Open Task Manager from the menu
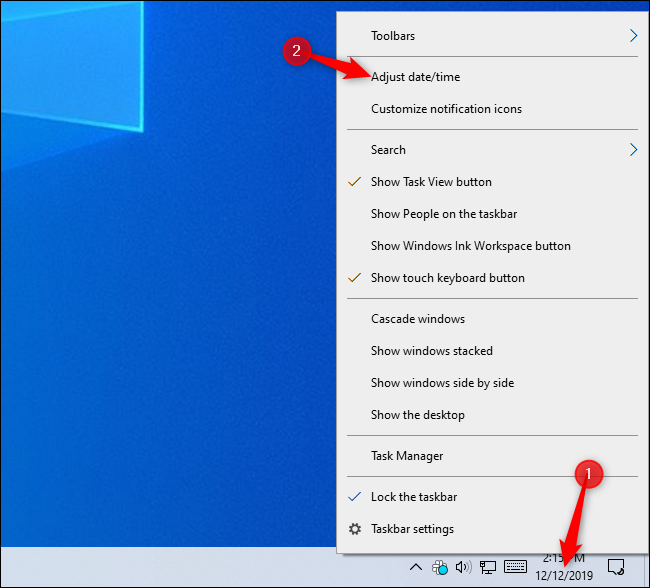 [x=492, y=456]
